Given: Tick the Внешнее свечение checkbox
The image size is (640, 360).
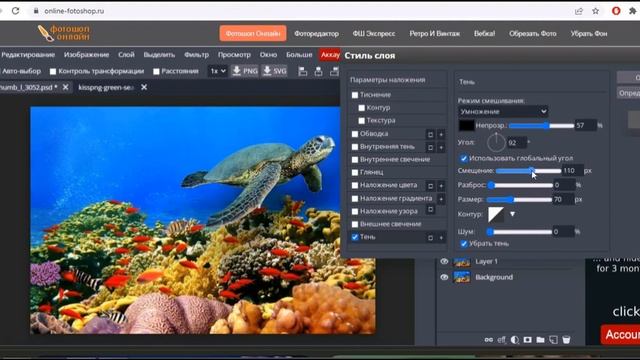Looking at the screenshot, I should 355,224.
